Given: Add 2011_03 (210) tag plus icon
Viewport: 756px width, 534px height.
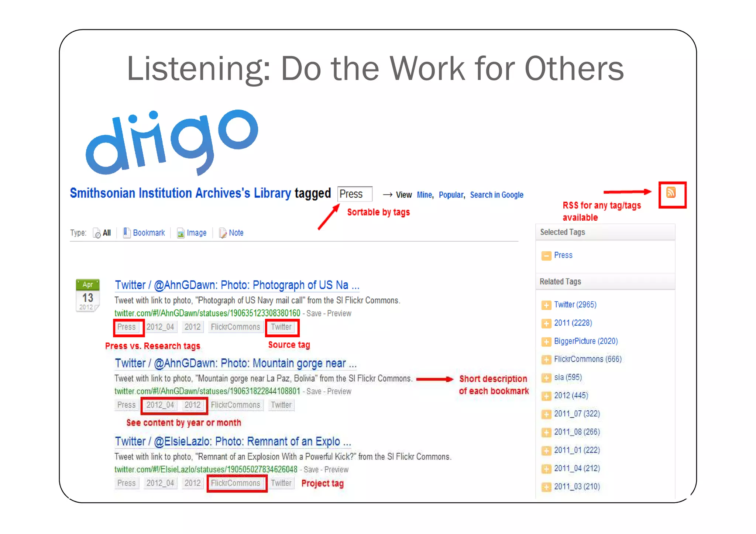Looking at the screenshot, I should [x=546, y=487].
